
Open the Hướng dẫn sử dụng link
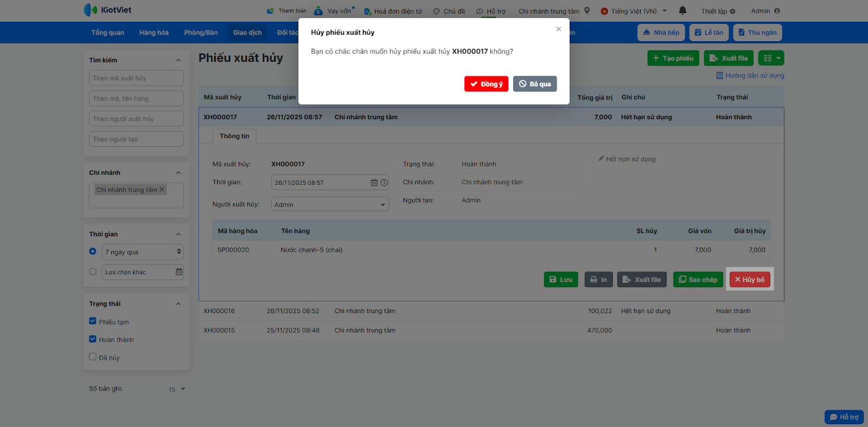point(750,76)
